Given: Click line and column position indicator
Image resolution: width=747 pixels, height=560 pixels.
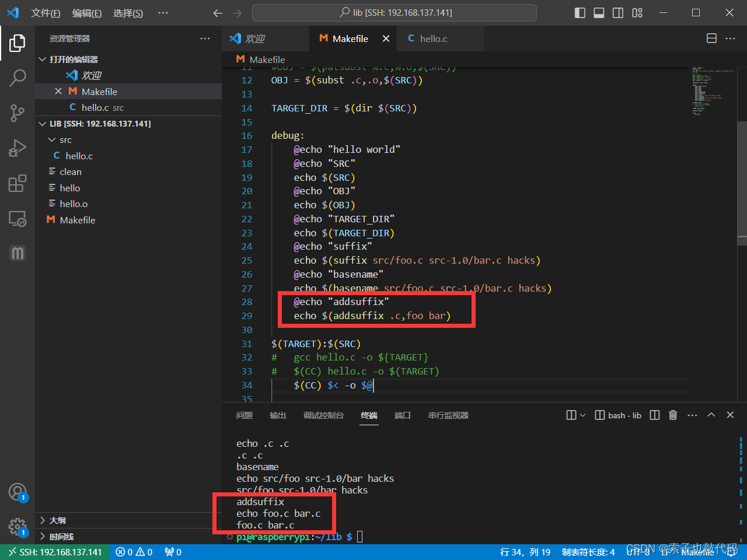Looking at the screenshot, I should click(525, 552).
